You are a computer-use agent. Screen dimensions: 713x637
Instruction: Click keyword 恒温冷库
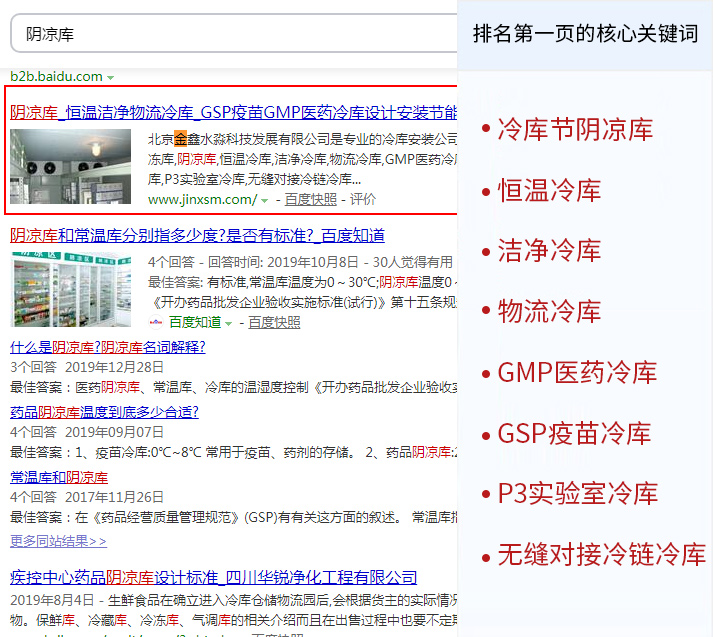[x=549, y=190]
